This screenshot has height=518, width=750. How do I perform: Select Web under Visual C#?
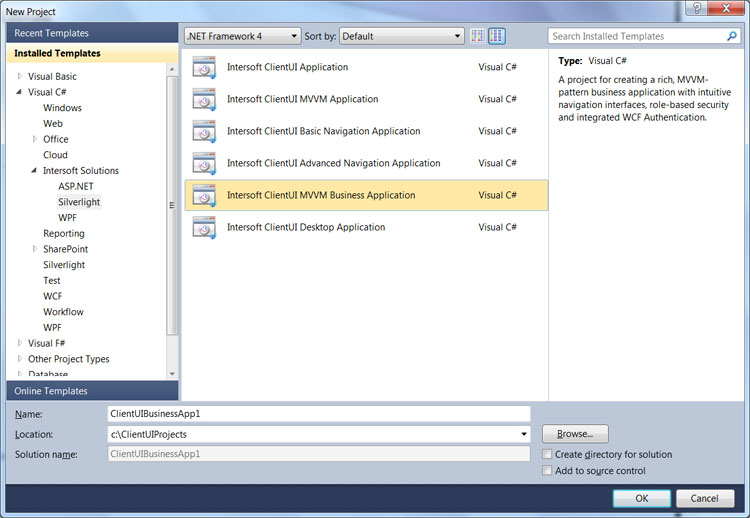(x=53, y=123)
